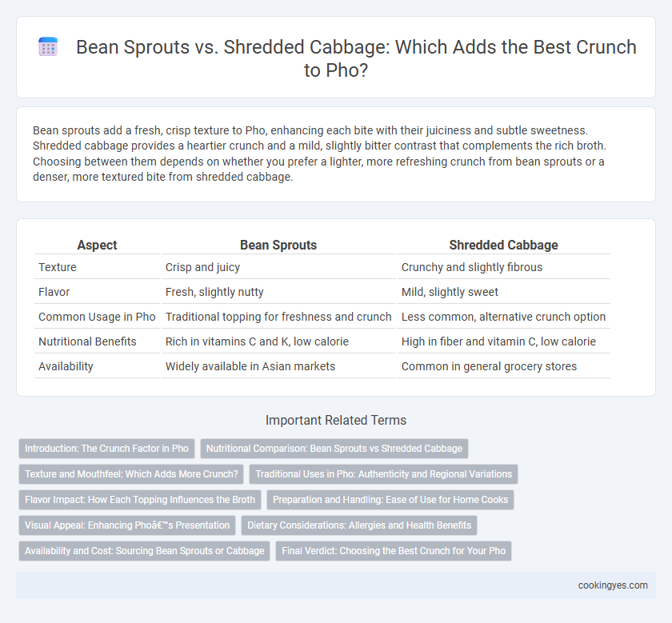Select 'Texture and Mouthfeel: Which Adds More Crunch?'

[131, 474]
